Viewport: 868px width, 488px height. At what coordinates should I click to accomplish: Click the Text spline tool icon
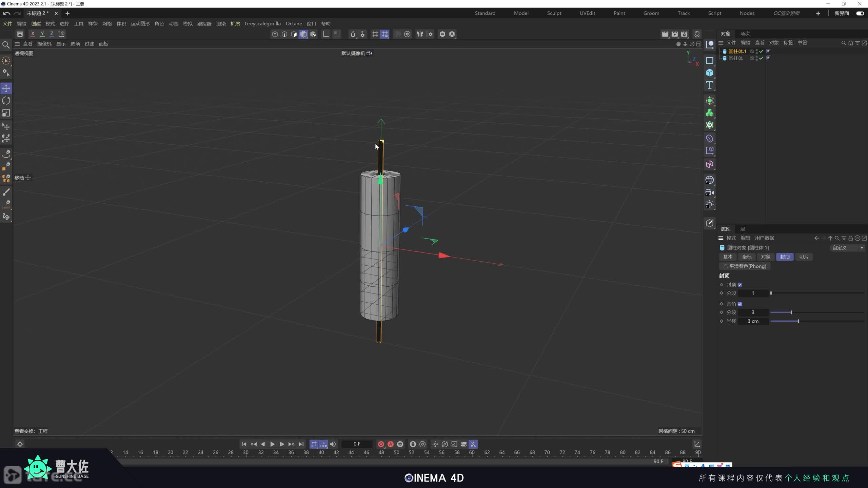[x=709, y=85]
